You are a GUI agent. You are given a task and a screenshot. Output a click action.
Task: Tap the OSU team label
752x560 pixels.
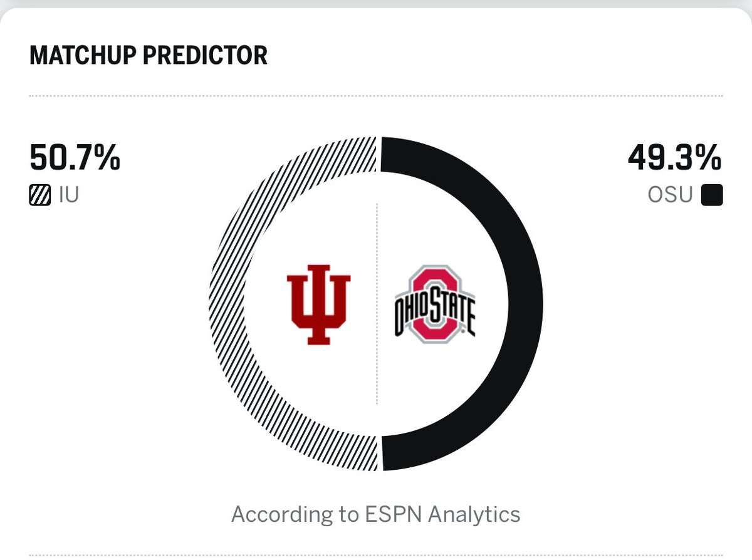pyautogui.click(x=670, y=196)
